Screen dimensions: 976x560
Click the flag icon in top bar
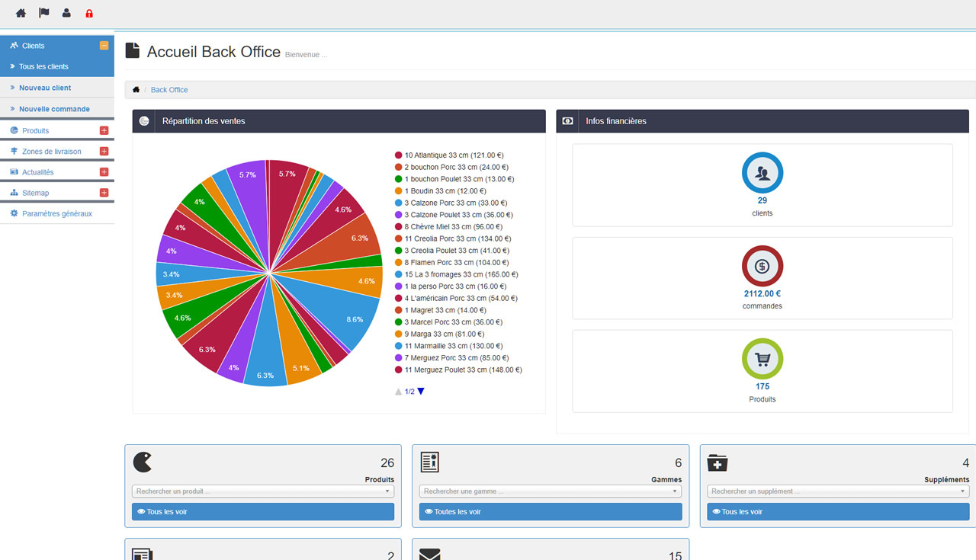point(43,13)
